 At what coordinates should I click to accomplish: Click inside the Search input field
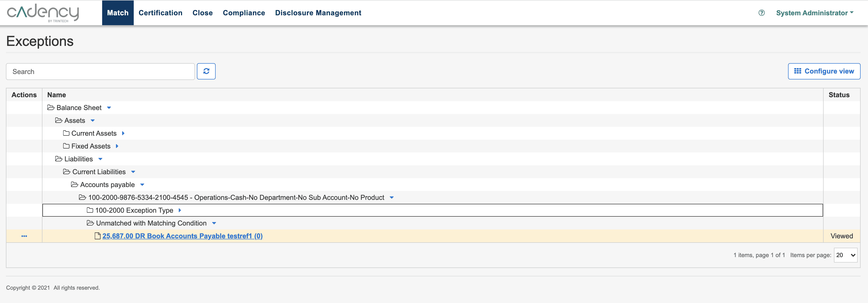click(x=100, y=71)
